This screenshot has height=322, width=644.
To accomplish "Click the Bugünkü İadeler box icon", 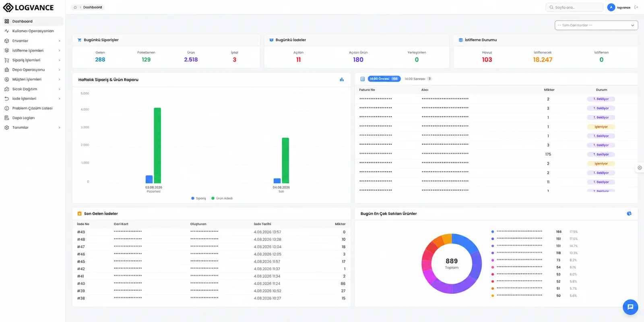I will (271, 40).
